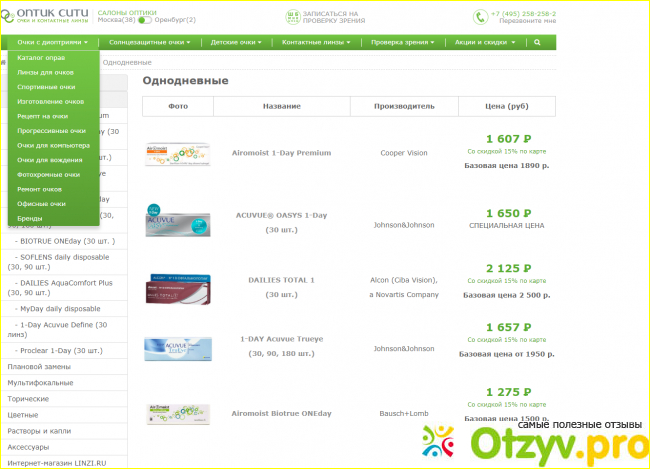Click the DAILIES TOTAL 1 product name
The height and width of the screenshot is (469, 650).
click(281, 280)
